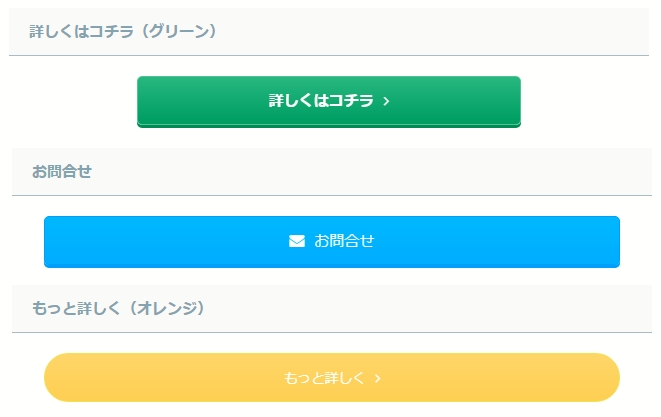The image size is (661, 417).
Task: Click the divider line under the お問合せ heading
Action: (331, 195)
